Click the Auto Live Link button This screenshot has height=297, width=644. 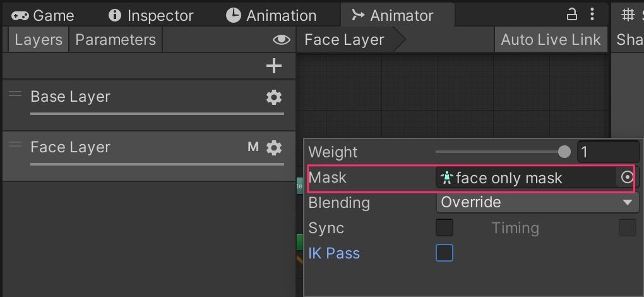coord(551,39)
